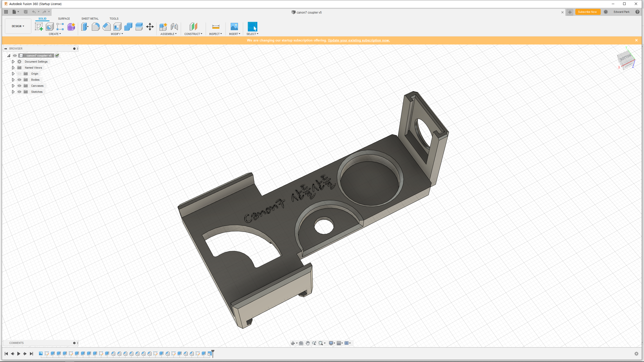The width and height of the screenshot is (644, 362).
Task: Click the Pan hand navigation icon
Action: [x=308, y=343]
